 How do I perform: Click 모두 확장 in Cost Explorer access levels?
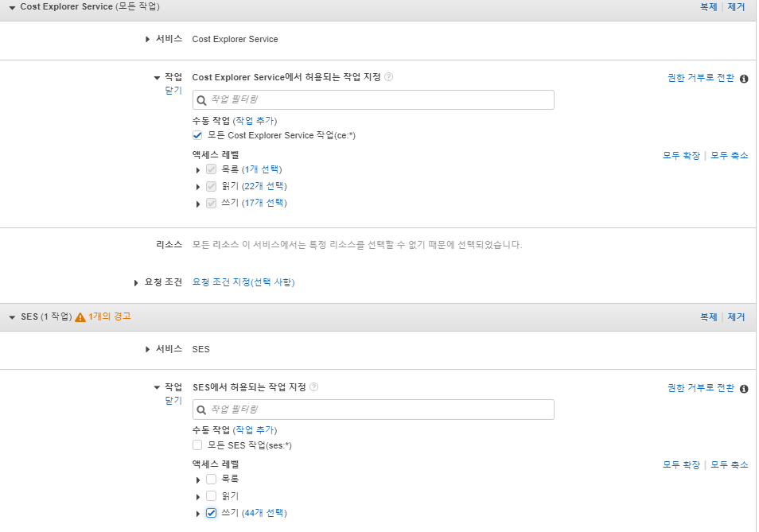(681, 155)
